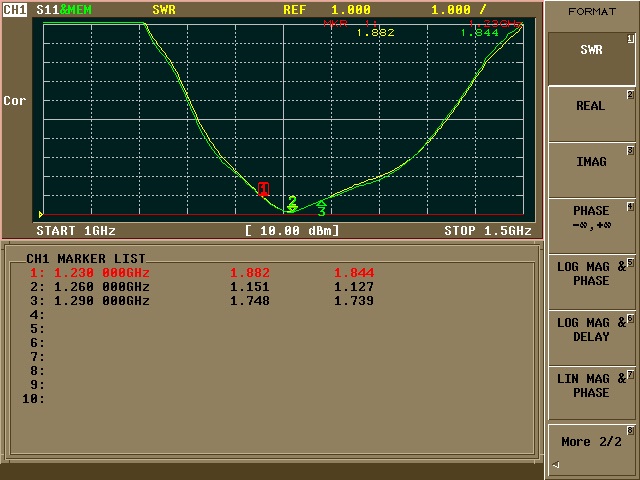Screen dimensions: 640x480
Task: Click marker list value 1.882 in red
Action: tap(250, 273)
